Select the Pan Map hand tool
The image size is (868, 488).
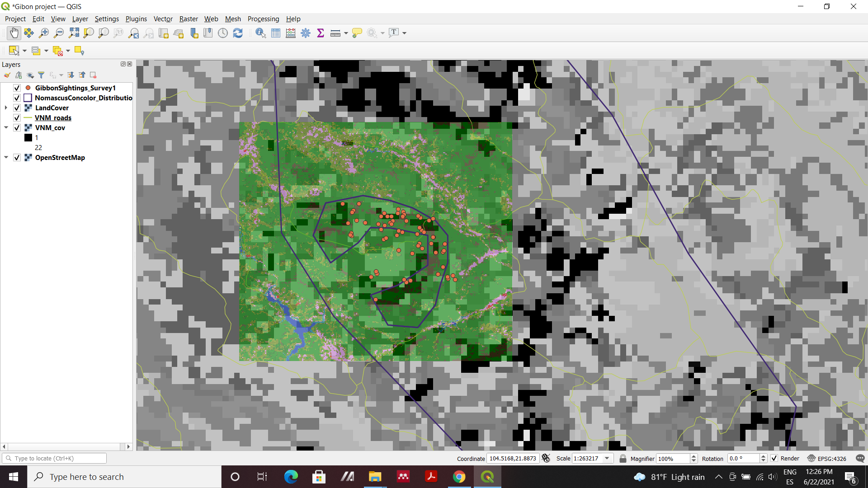point(14,33)
